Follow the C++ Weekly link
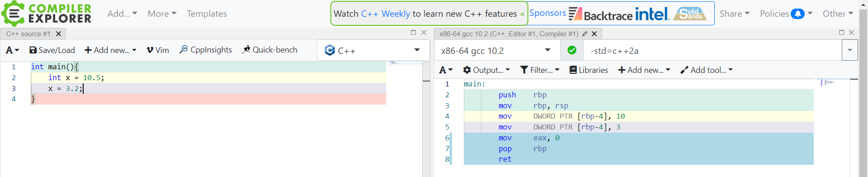The image size is (868, 177). tap(385, 14)
